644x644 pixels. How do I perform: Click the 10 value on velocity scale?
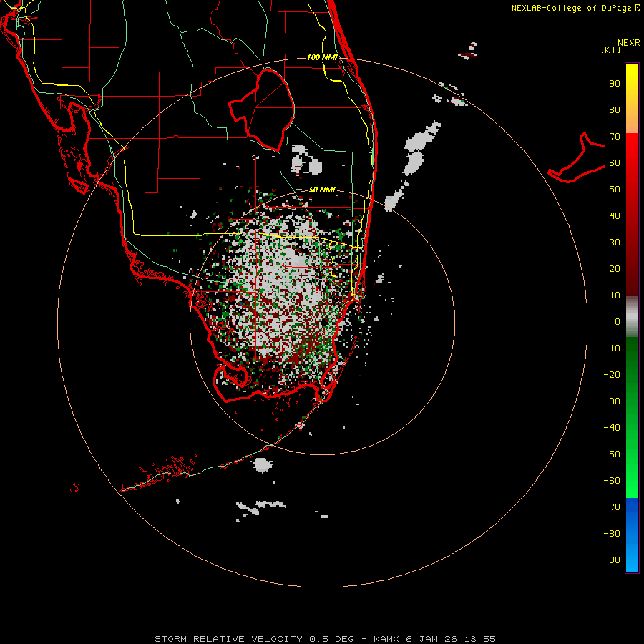tap(615, 296)
